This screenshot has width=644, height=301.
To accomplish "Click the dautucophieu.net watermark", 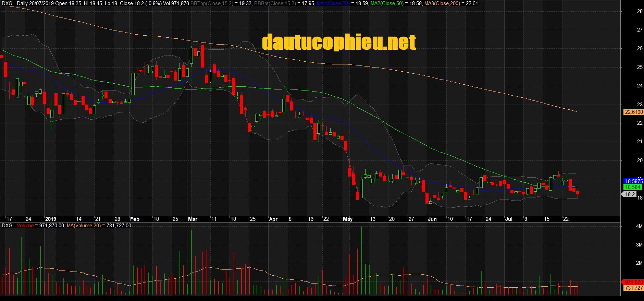I will [x=339, y=42].
